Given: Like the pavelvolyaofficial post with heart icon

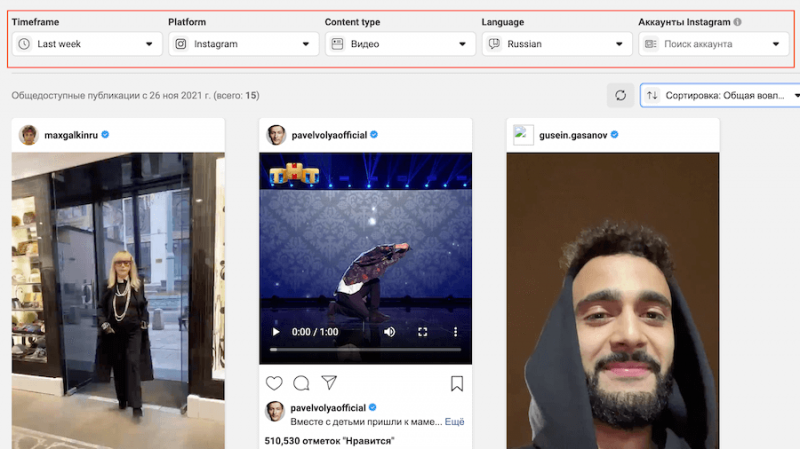Looking at the screenshot, I should 274,383.
